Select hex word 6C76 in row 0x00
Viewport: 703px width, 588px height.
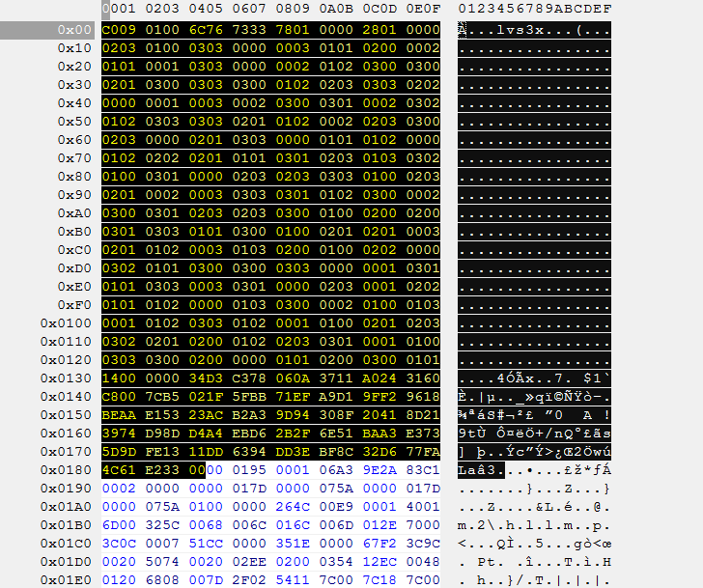click(206, 30)
